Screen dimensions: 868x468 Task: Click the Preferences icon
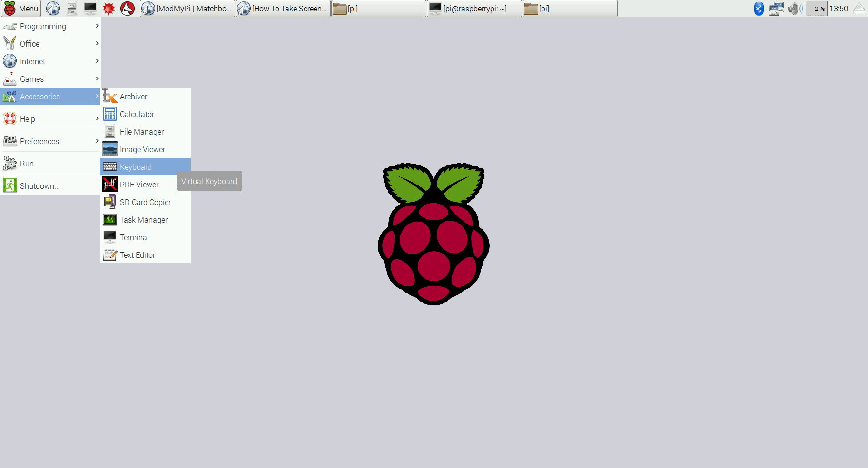[x=10, y=141]
